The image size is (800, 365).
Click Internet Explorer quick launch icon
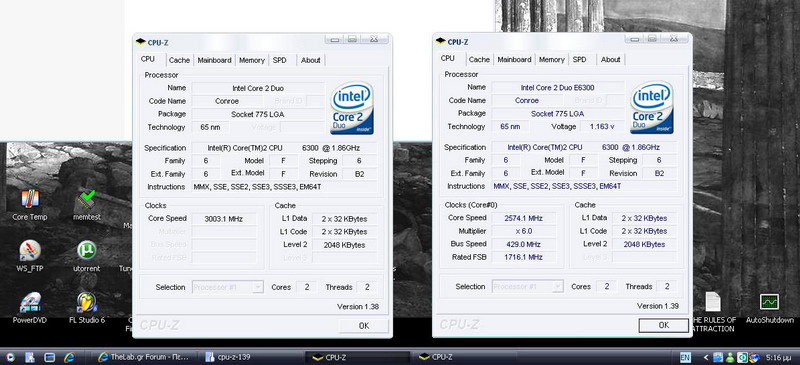pos(68,357)
